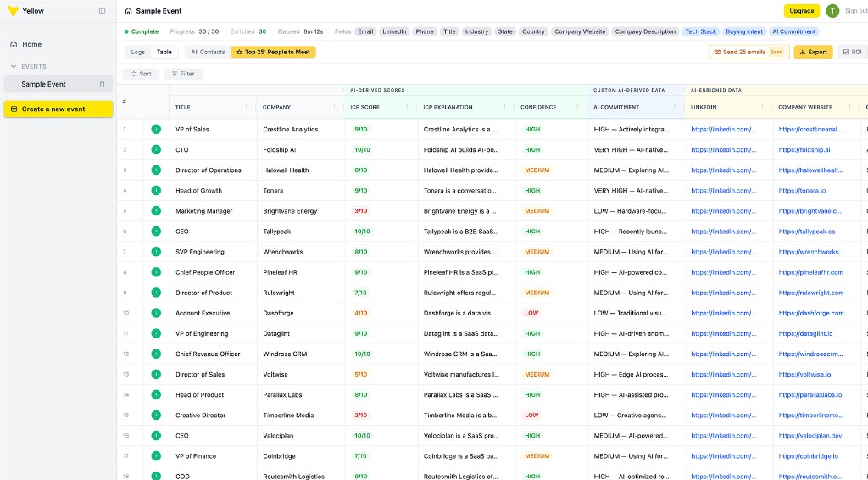The image size is (868, 480).
Task: Select the All Contacts tab
Action: click(208, 52)
